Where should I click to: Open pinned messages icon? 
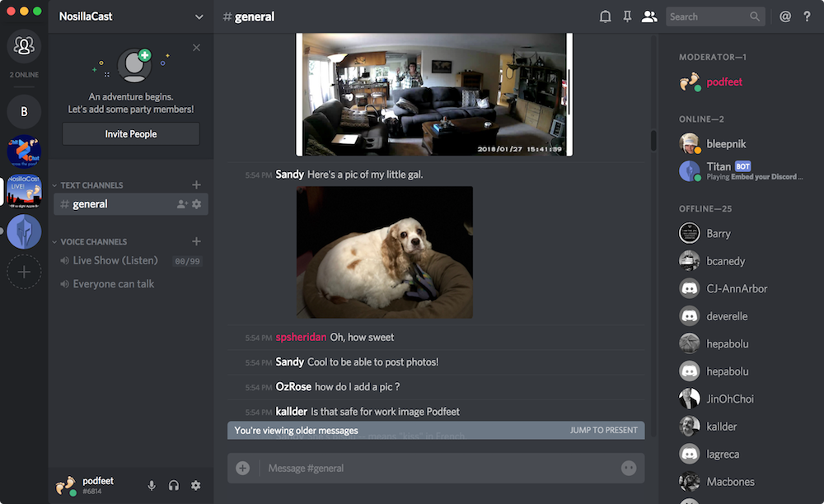pyautogui.click(x=627, y=16)
